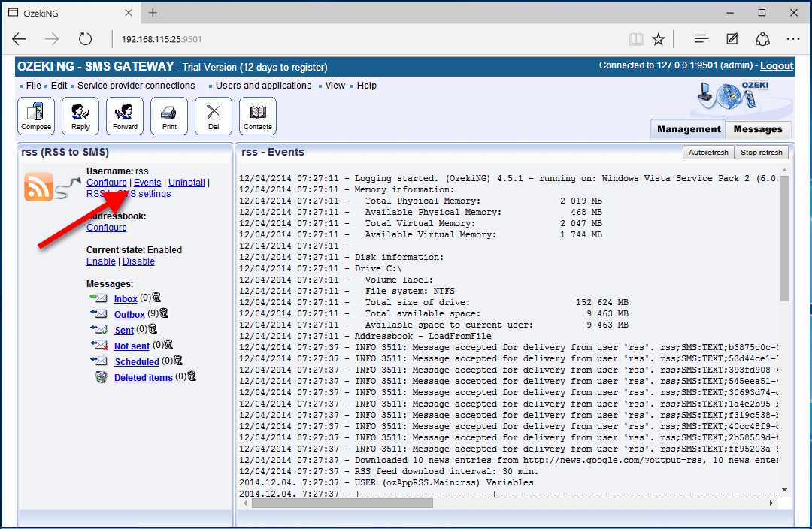Click the Disable link

pos(138,261)
